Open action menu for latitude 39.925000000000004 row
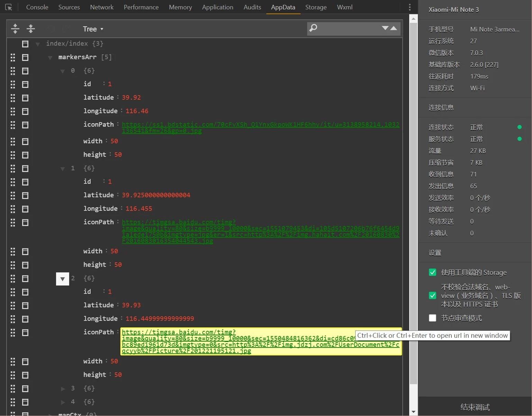532x416 pixels. click(25, 196)
